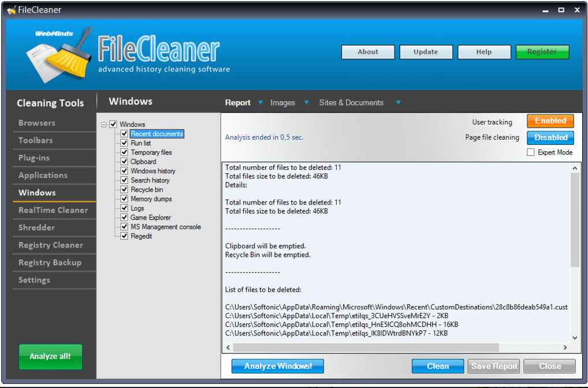
Task: Open the Images dropdown arrow
Action: 306,103
